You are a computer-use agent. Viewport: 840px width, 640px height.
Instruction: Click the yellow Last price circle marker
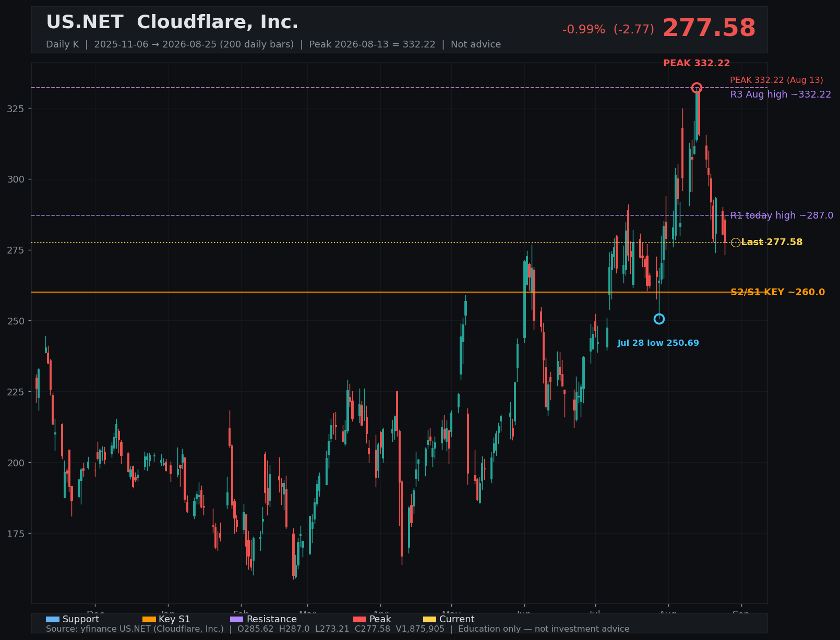coord(736,243)
